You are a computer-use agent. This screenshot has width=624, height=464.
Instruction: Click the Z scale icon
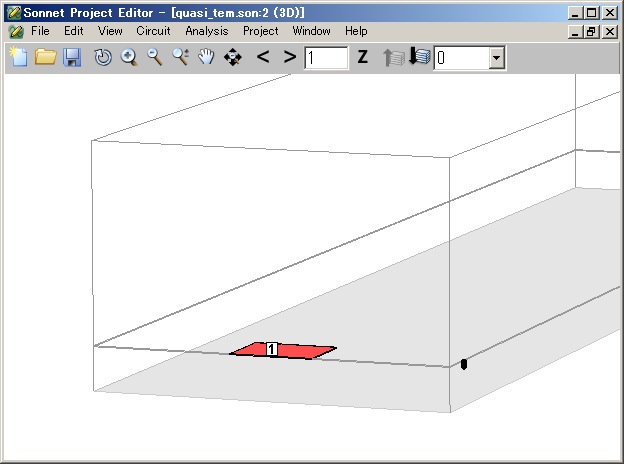coord(362,57)
